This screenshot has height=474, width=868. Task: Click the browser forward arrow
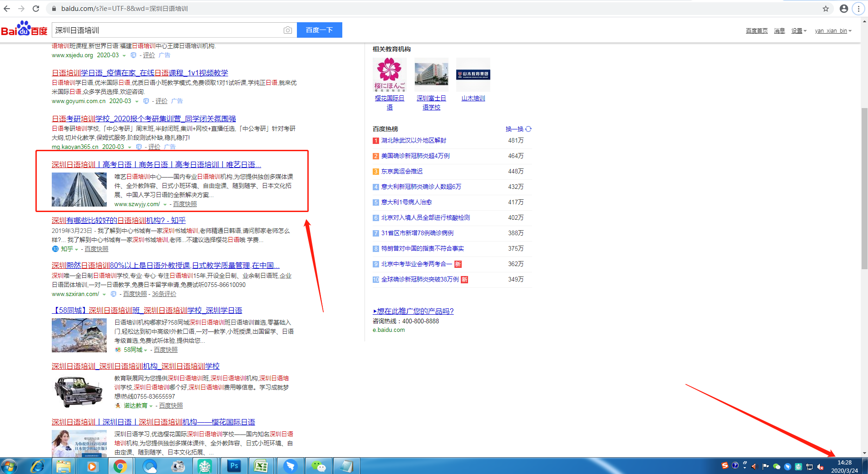(21, 9)
